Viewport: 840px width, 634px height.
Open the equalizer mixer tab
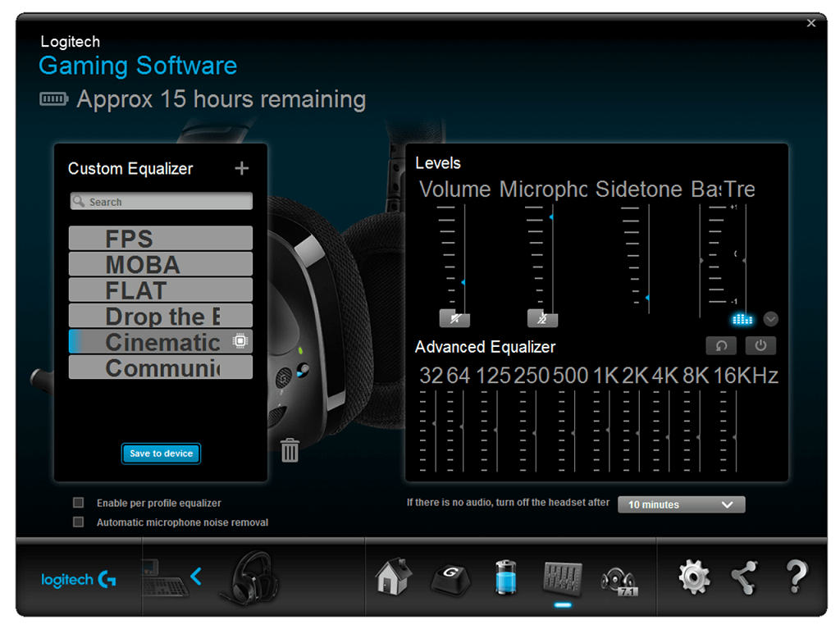click(x=563, y=578)
